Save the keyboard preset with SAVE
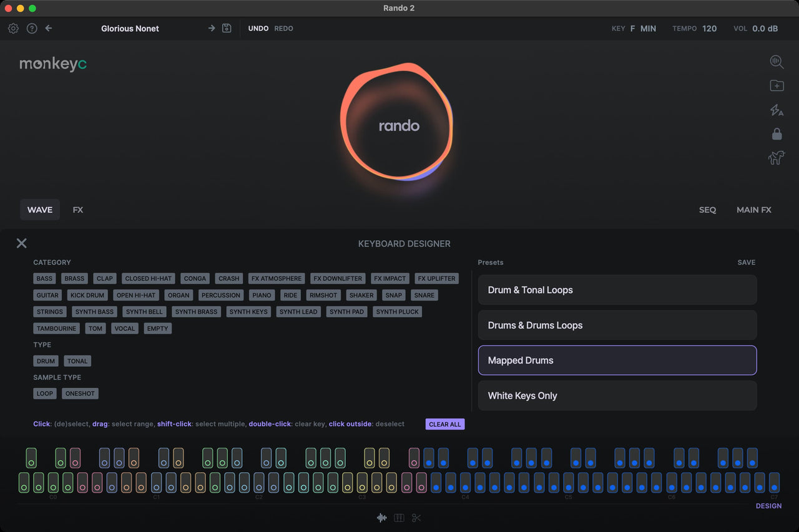This screenshot has width=799, height=532. (747, 263)
